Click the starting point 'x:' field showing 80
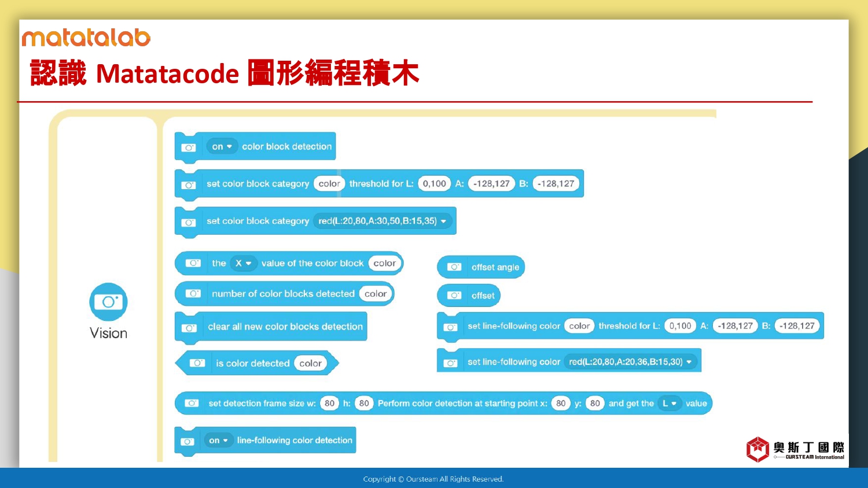868x488 pixels. pyautogui.click(x=561, y=403)
